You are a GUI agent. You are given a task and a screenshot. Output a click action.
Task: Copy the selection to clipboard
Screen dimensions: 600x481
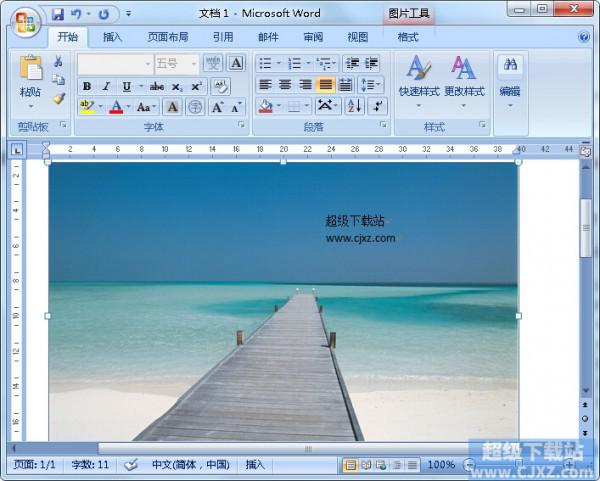pyautogui.click(x=59, y=80)
